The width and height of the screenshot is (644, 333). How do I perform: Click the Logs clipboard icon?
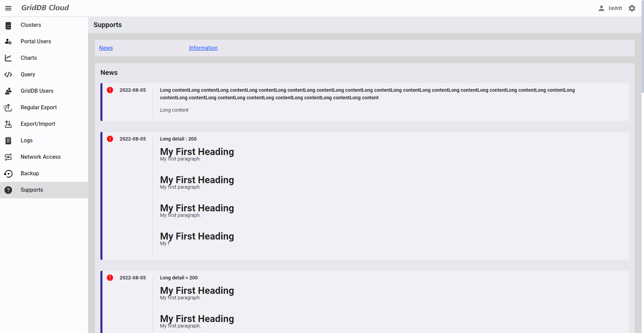tap(8, 141)
